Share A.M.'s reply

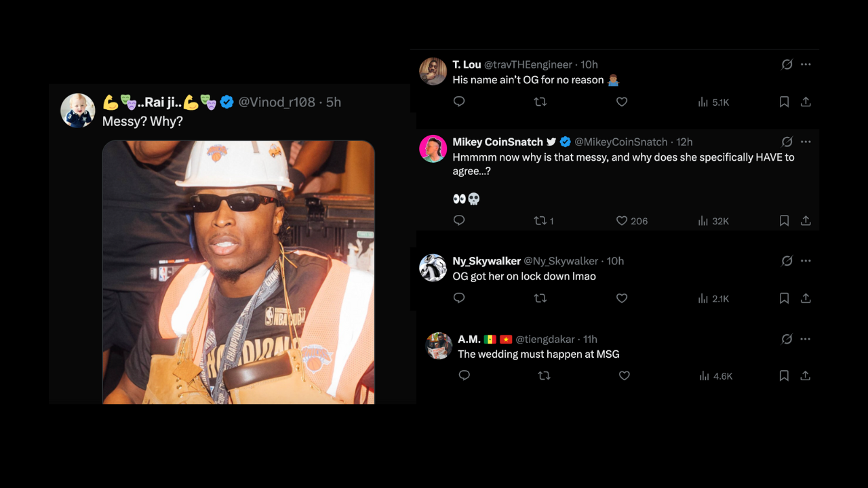806,375
